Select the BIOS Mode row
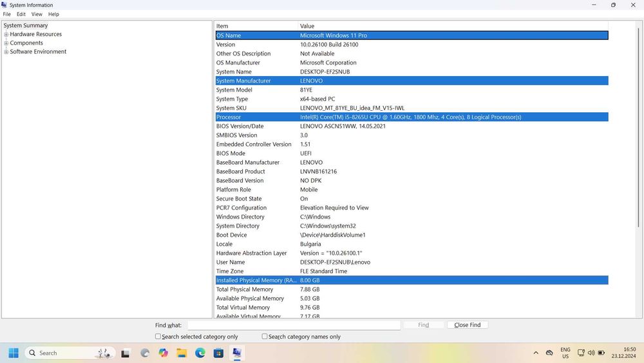Image resolution: width=644 pixels, height=363 pixels. [x=412, y=153]
